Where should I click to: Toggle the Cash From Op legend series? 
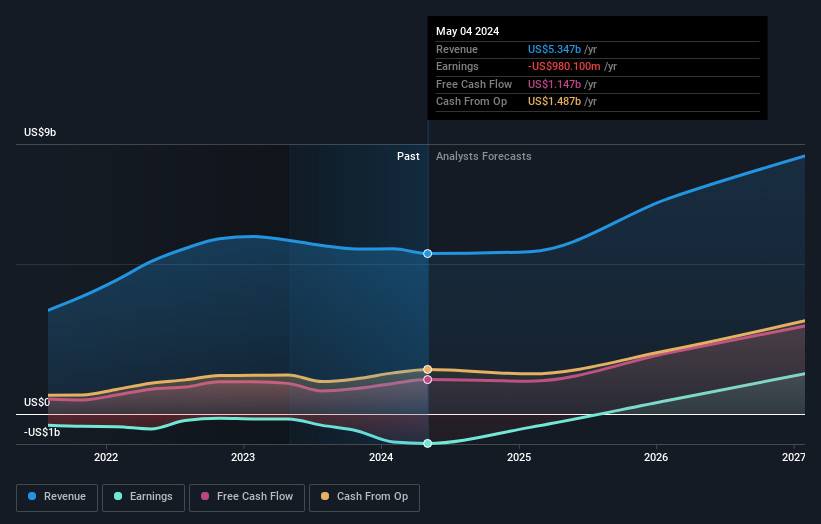click(364, 497)
